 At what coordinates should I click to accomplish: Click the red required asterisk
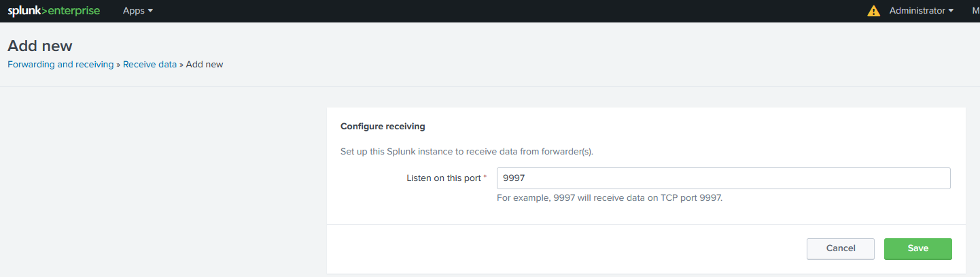[485, 178]
